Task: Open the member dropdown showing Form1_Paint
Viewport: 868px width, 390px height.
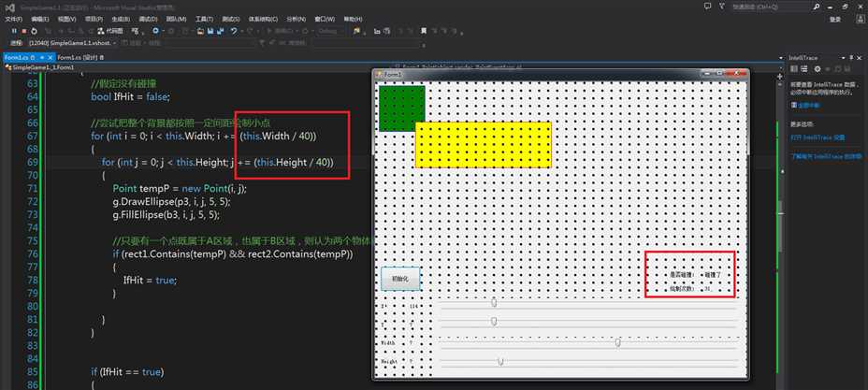Action: tap(586, 66)
